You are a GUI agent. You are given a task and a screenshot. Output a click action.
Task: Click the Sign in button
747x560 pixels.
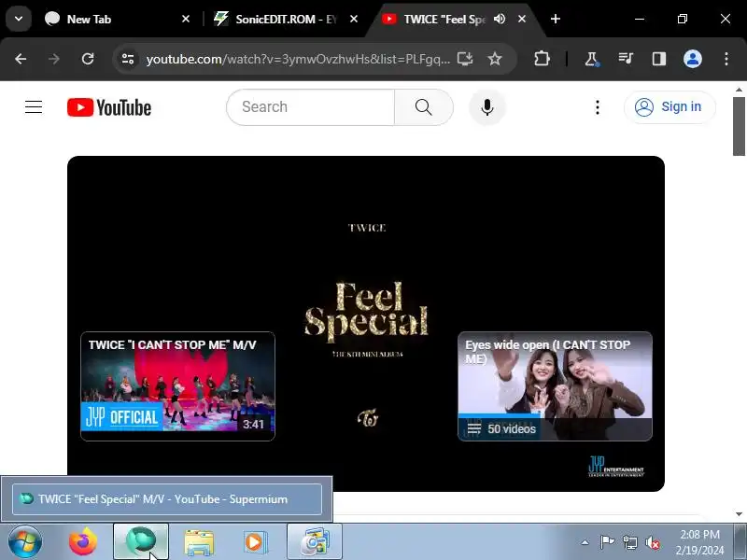tap(669, 107)
